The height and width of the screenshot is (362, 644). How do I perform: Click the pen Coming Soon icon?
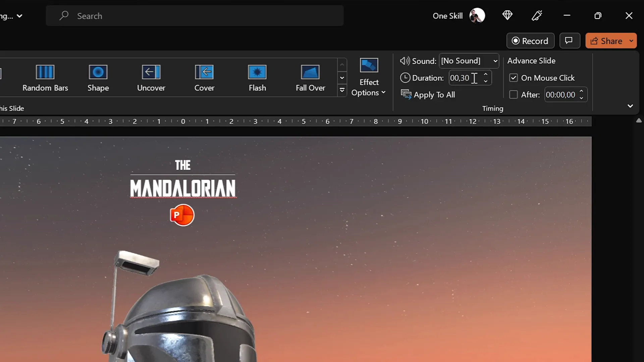pos(537,15)
